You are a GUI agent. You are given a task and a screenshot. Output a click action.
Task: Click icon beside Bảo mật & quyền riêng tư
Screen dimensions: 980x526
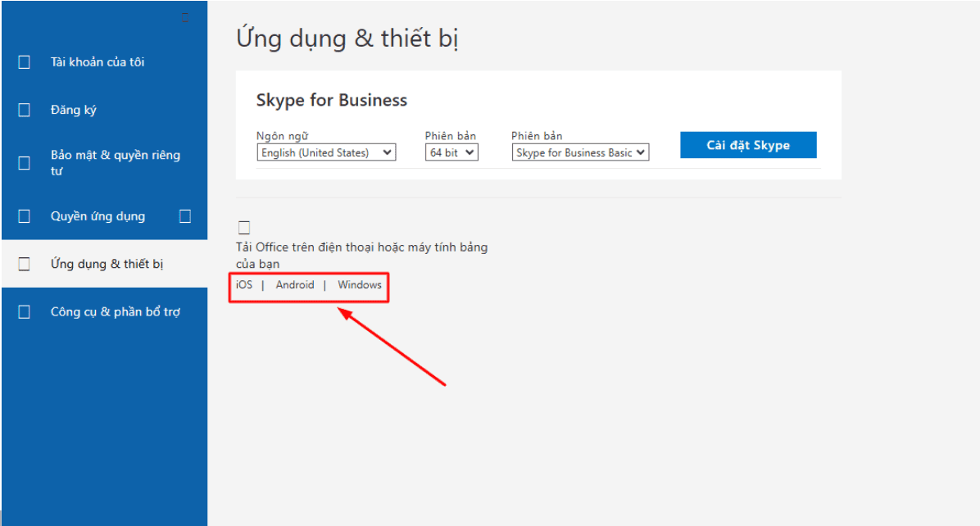point(25,163)
